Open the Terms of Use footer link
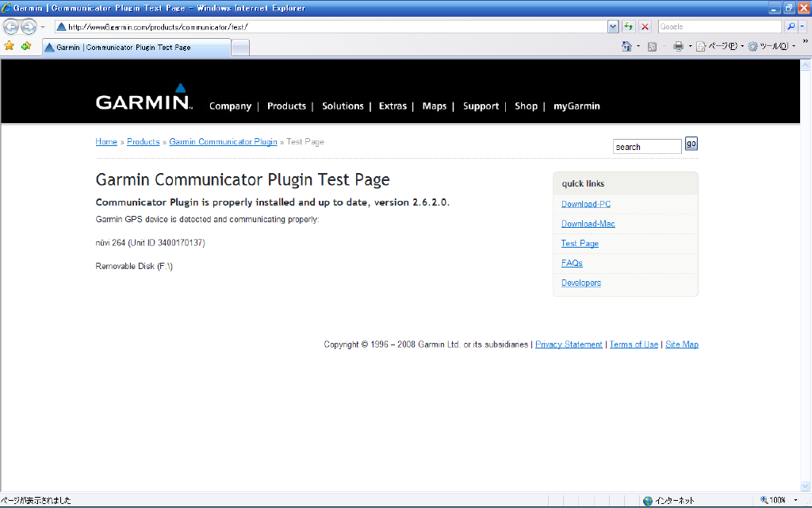 point(634,344)
